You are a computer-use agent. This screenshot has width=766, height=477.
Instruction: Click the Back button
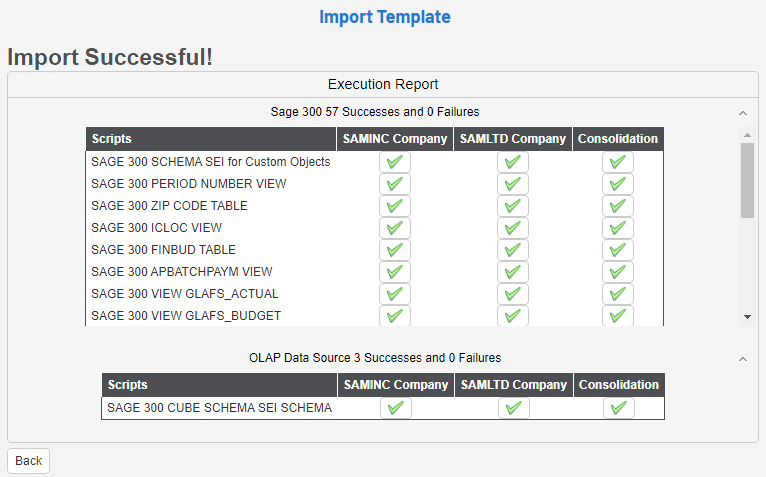click(x=29, y=461)
